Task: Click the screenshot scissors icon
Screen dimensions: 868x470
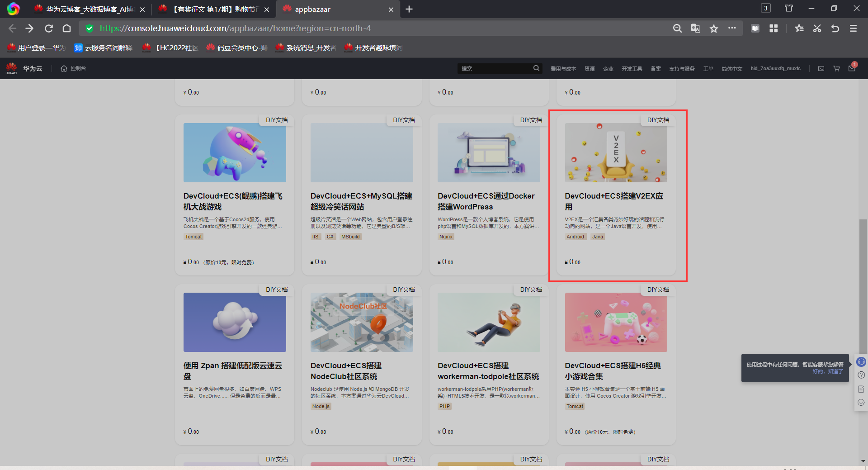Action: pos(817,28)
